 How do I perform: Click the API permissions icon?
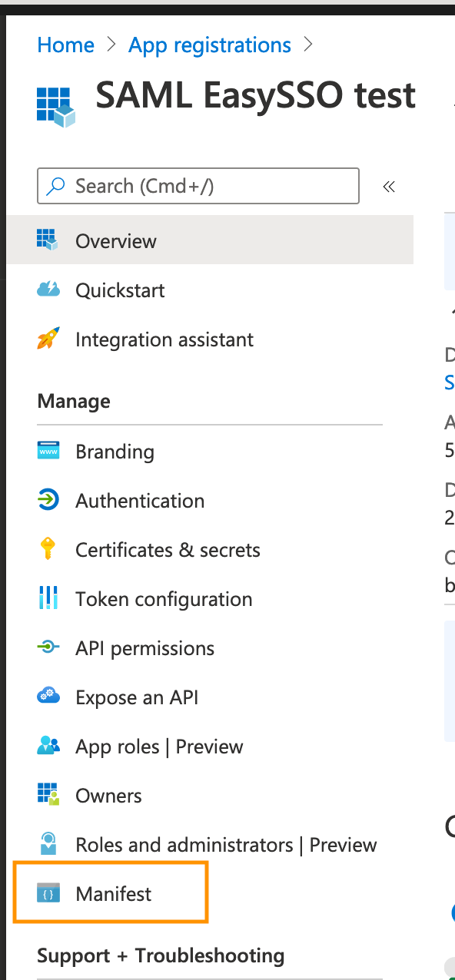click(48, 647)
